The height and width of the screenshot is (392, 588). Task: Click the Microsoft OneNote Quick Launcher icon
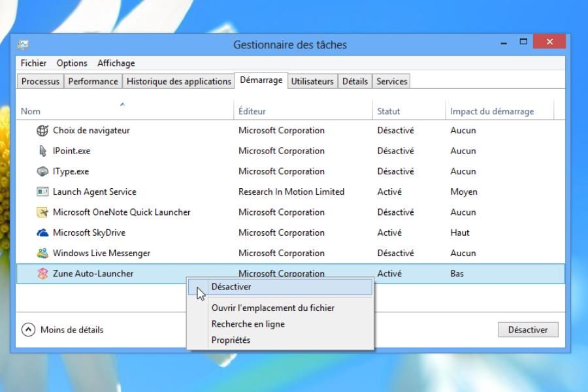(42, 212)
